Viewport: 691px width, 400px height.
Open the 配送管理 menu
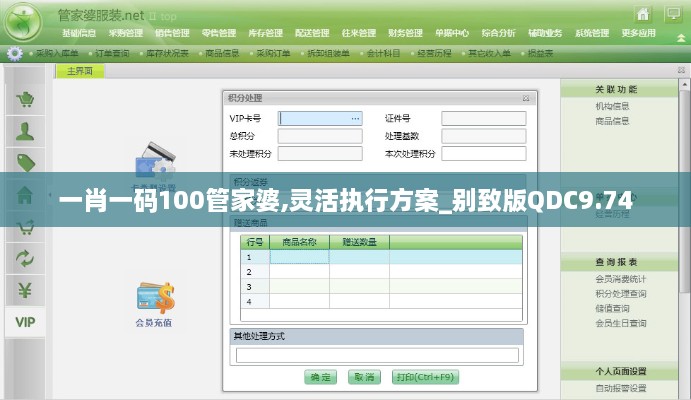click(x=312, y=33)
